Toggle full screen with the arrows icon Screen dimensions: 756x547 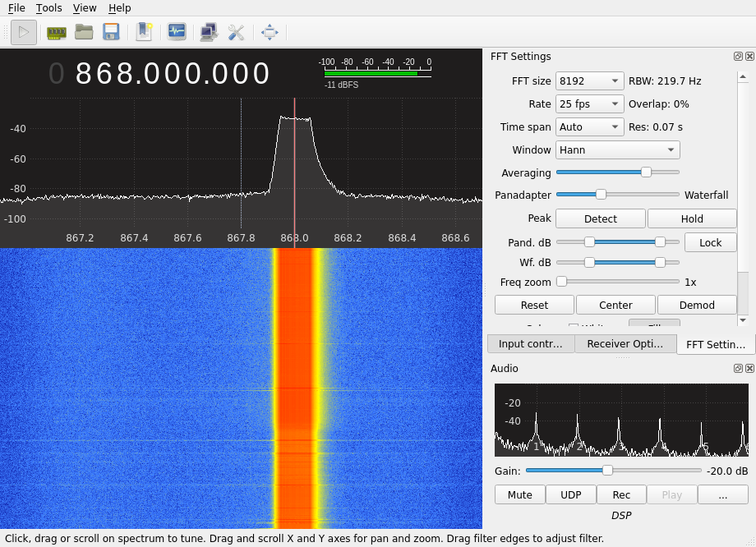pyautogui.click(x=270, y=32)
